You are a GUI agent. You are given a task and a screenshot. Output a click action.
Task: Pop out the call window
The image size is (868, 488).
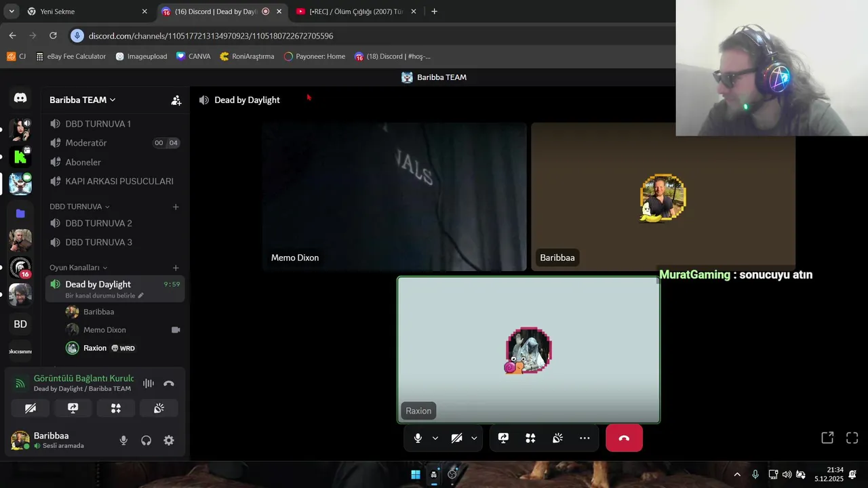[827, 438]
